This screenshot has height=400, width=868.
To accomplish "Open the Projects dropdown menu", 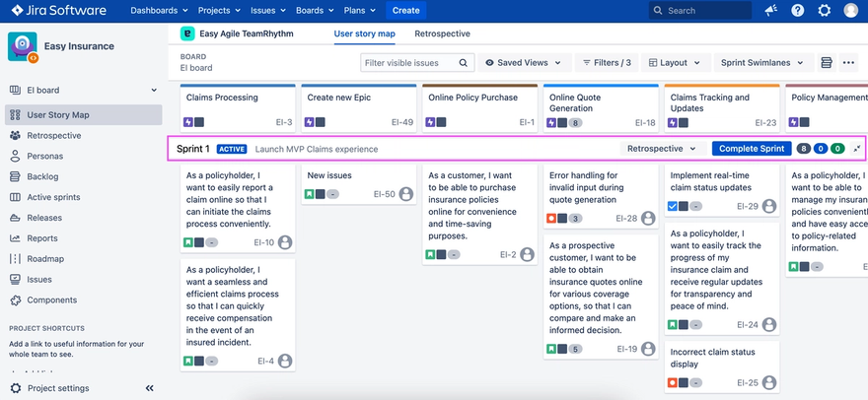I will coord(219,11).
